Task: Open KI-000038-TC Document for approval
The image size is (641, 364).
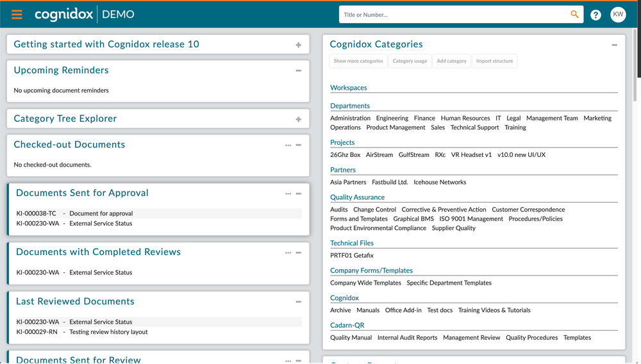Action: [159, 213]
